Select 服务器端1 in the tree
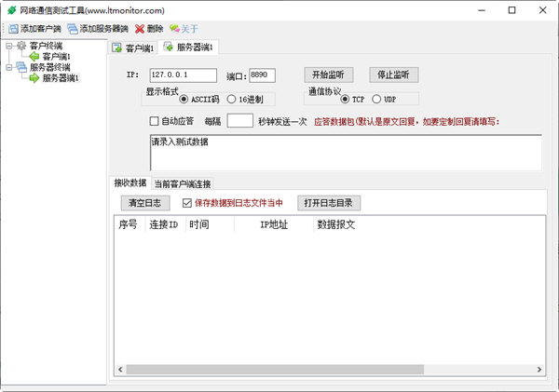The width and height of the screenshot is (559, 392). click(x=61, y=78)
